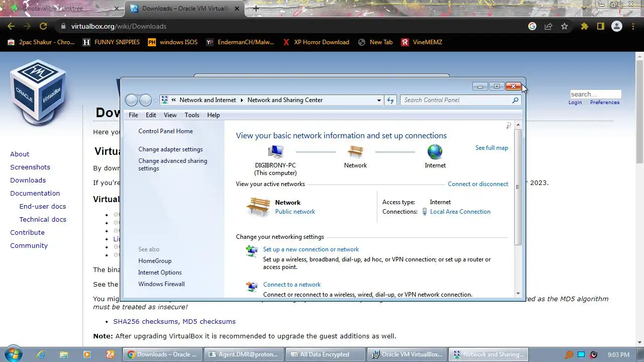This screenshot has height=362, width=644.
Task: Click the network tray icon
Action: 581,354
